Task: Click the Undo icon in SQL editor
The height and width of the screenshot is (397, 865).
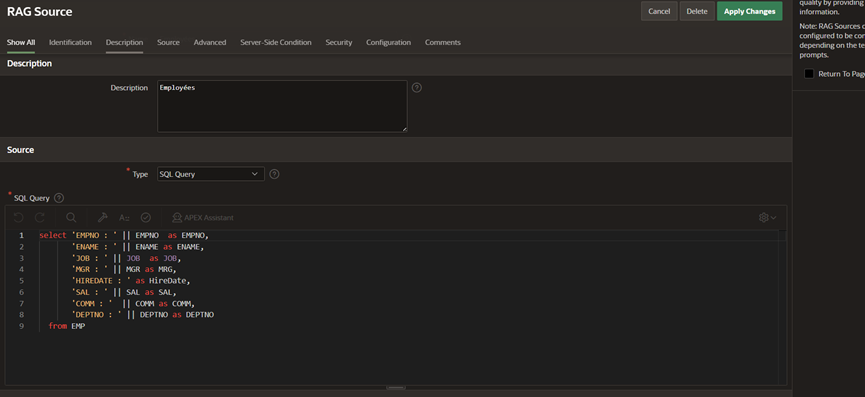Action: tap(19, 218)
